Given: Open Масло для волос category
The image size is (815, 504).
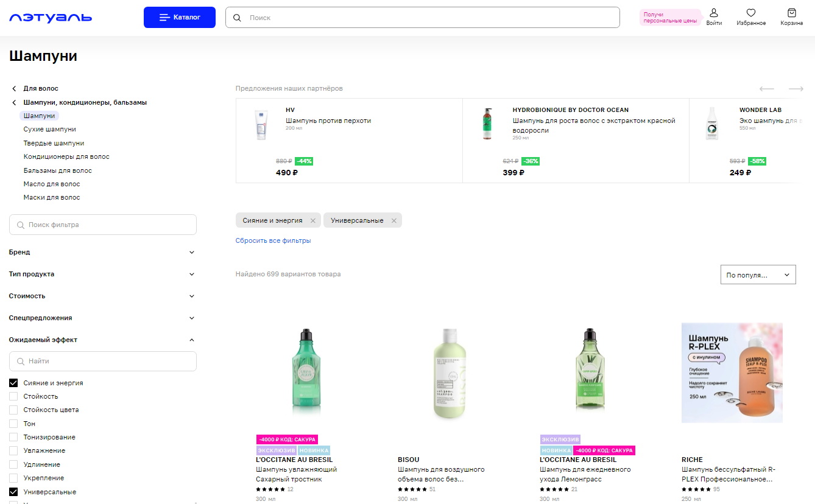Looking at the screenshot, I should (x=52, y=184).
